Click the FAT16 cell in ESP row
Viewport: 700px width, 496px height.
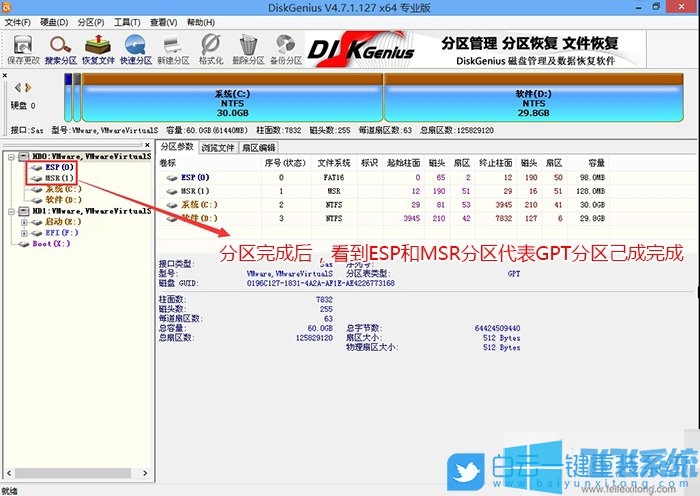click(333, 178)
